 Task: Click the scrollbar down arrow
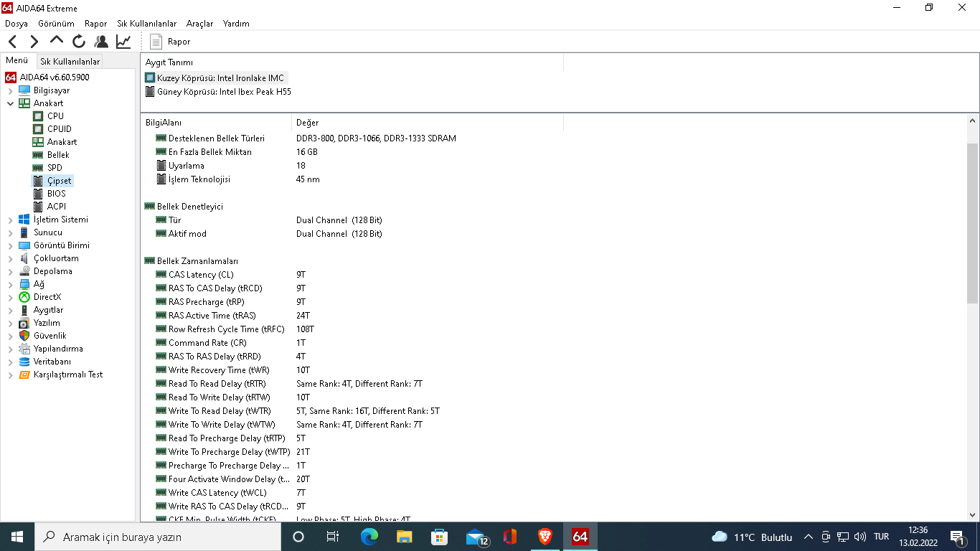[x=972, y=514]
